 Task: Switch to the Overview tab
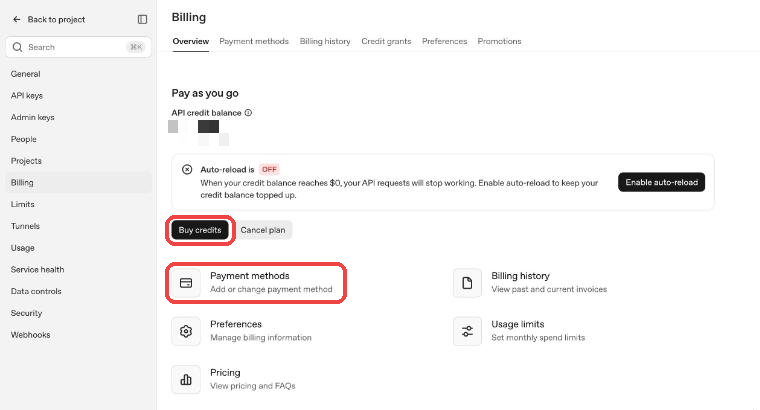click(x=190, y=41)
